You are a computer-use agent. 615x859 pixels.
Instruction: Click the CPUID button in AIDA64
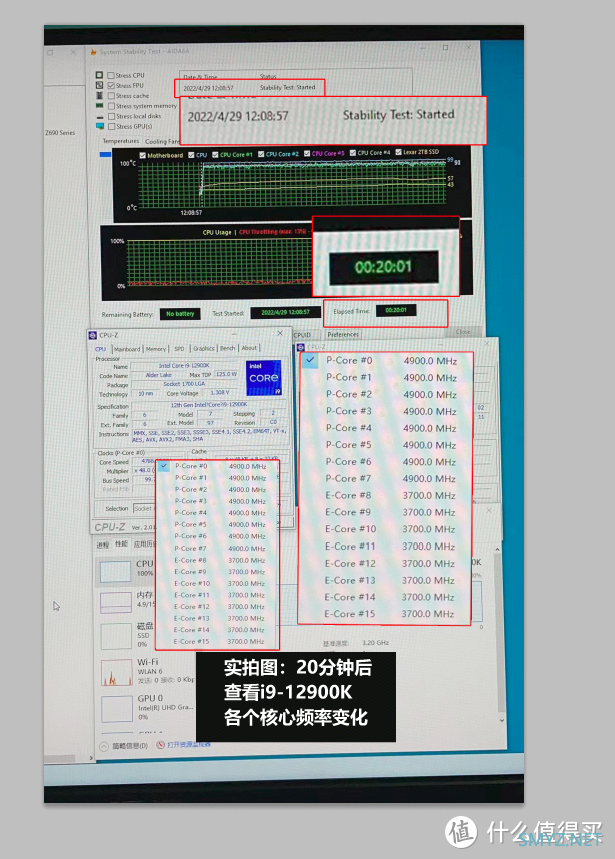point(302,335)
